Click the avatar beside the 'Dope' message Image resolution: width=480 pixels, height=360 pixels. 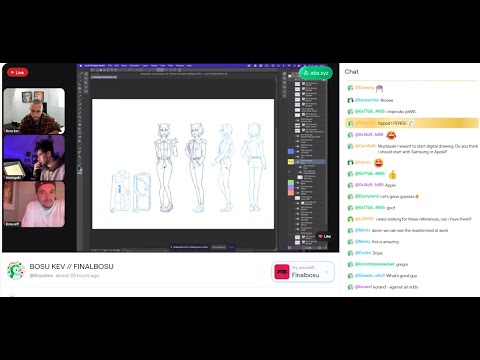pos(350,253)
